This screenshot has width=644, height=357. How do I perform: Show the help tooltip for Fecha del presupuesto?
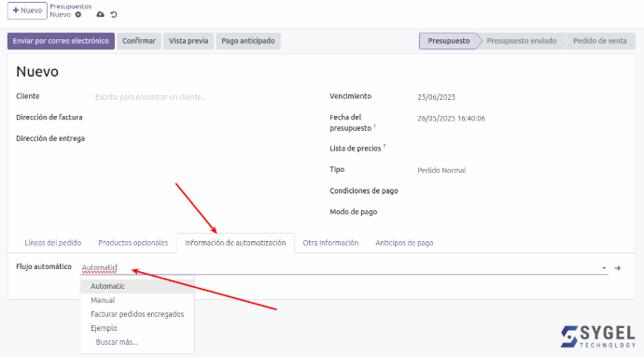click(x=374, y=126)
